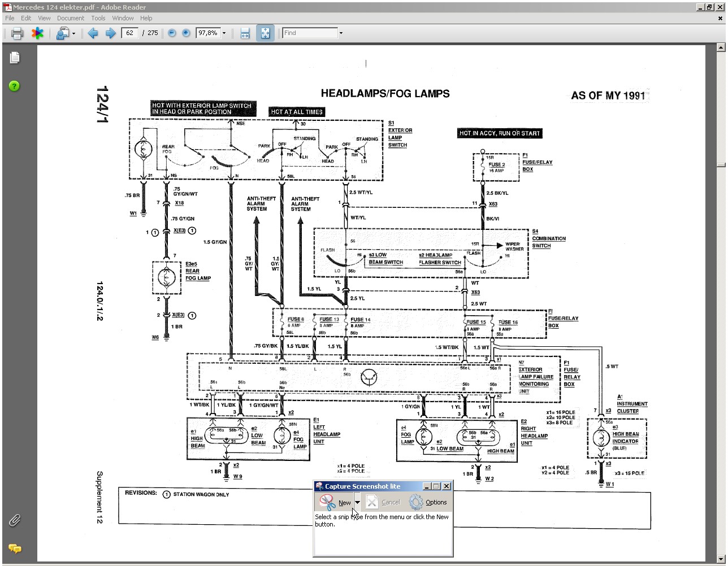
Task: Expand the New snip type dropdown arrow
Action: tap(357, 502)
